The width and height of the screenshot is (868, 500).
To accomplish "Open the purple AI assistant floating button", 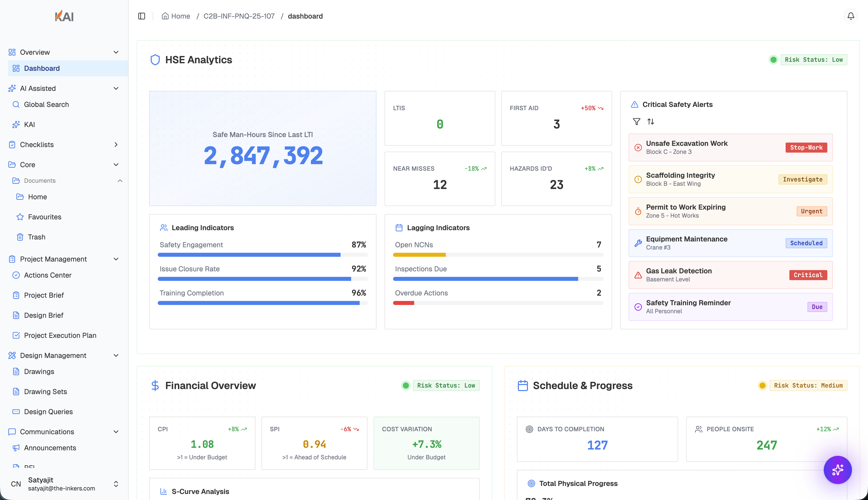I will tap(837, 470).
